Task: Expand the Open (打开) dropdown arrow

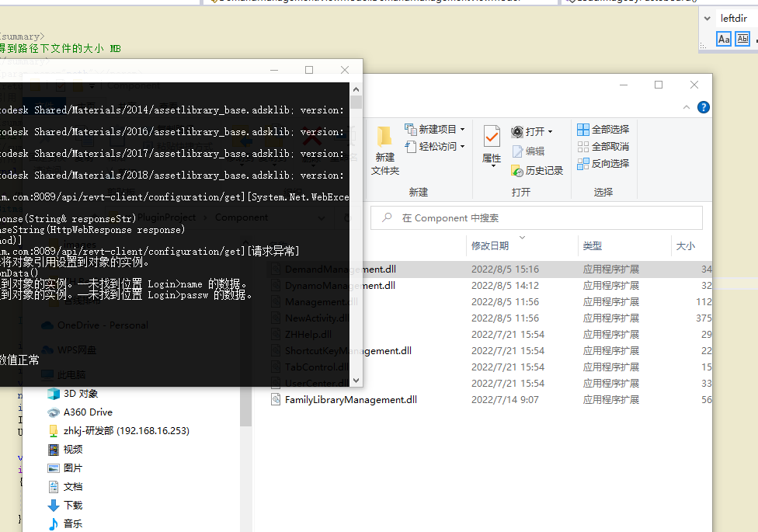Action: [x=550, y=132]
